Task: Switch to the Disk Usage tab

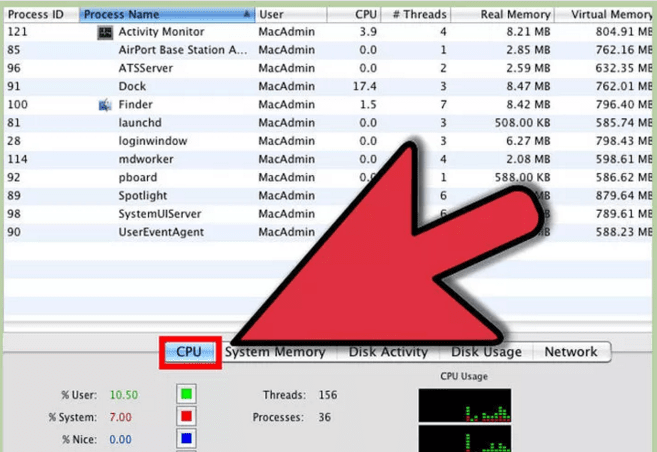Action: (486, 352)
